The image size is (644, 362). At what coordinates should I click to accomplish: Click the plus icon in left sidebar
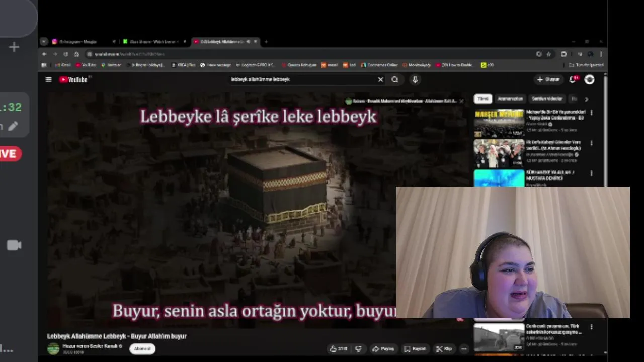tap(14, 47)
